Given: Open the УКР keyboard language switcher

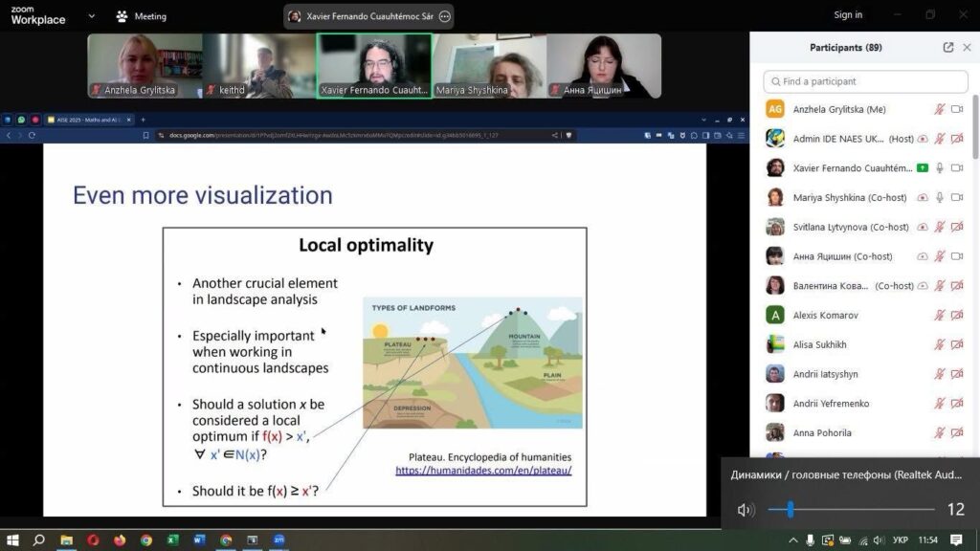Looking at the screenshot, I should tap(900, 540).
